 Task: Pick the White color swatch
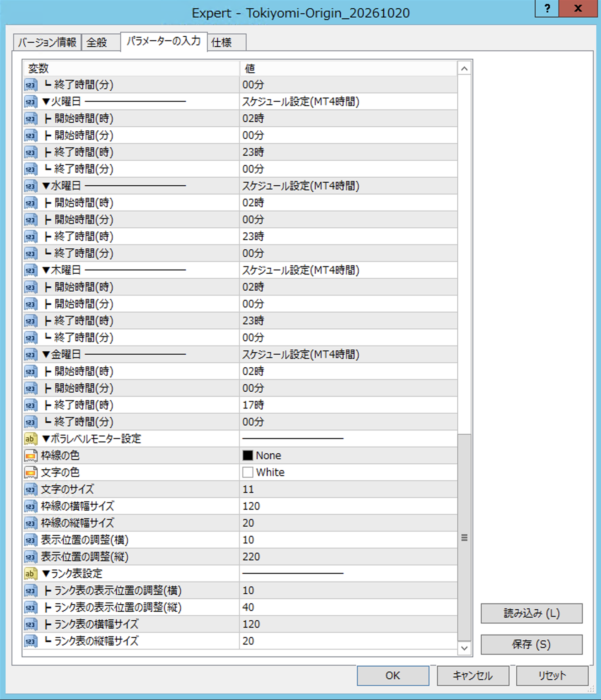[248, 472]
